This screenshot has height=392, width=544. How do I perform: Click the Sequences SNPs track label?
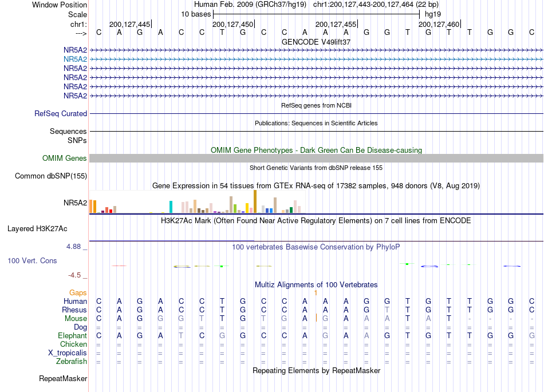tap(68, 136)
